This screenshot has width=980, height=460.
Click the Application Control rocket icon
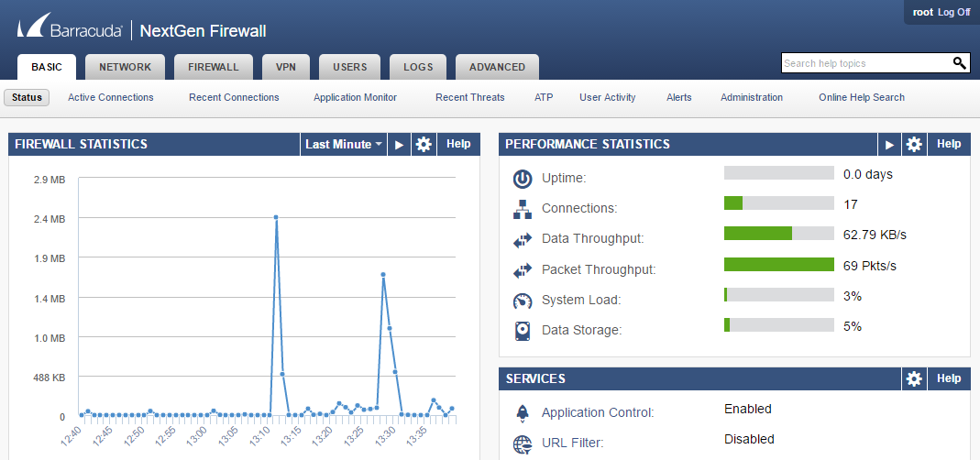[x=523, y=412]
